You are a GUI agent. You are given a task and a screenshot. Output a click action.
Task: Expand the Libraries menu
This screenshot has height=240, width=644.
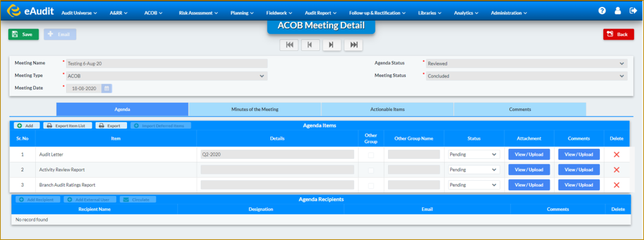click(x=430, y=13)
